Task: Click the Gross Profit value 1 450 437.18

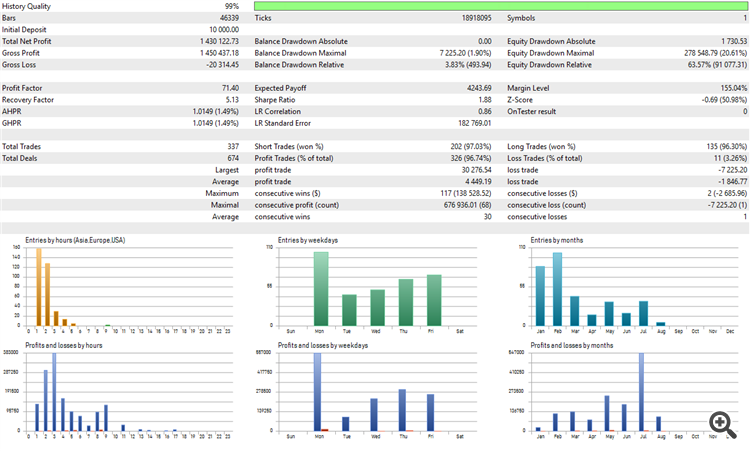Action: coord(219,53)
